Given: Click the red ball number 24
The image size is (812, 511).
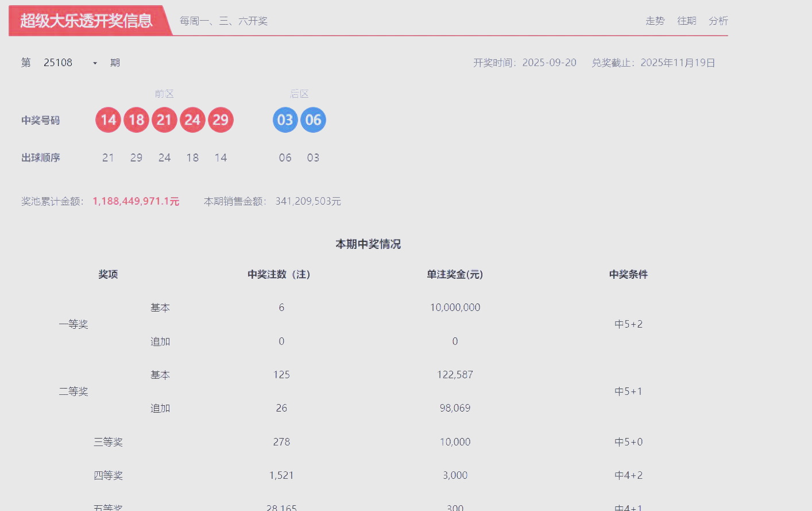Looking at the screenshot, I should pos(192,120).
